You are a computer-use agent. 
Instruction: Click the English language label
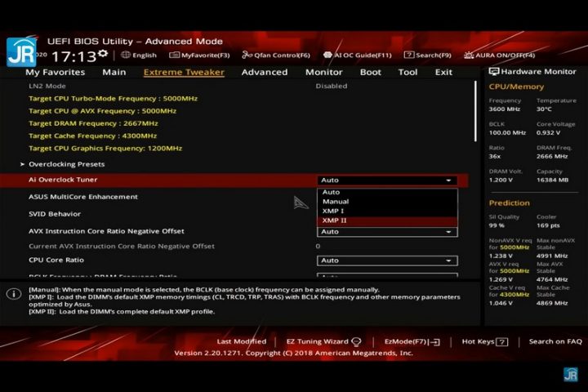(x=145, y=56)
